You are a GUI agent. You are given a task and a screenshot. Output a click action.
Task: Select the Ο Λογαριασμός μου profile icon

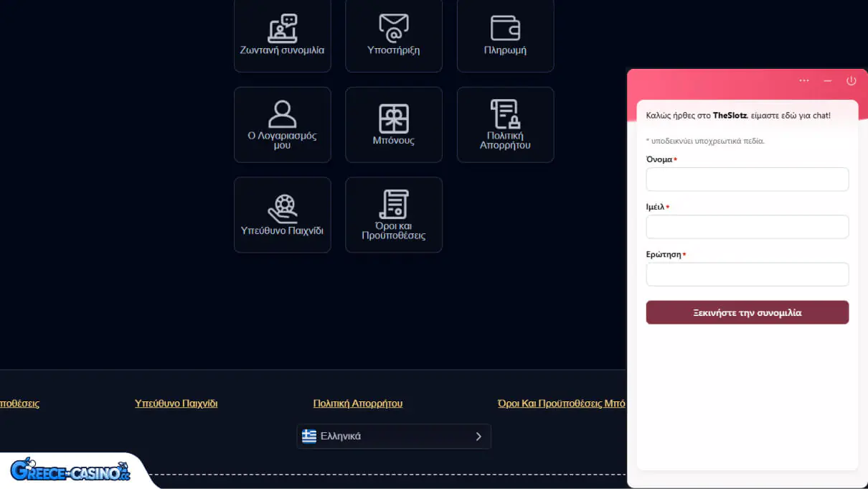(x=282, y=115)
